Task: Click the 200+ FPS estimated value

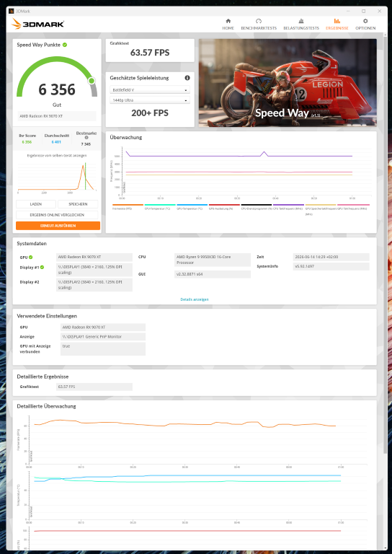Action: [x=150, y=113]
